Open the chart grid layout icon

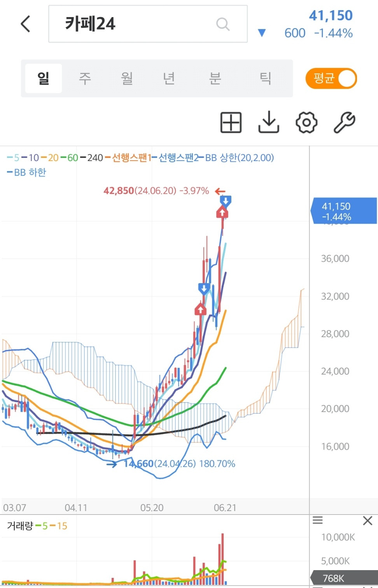pyautogui.click(x=231, y=122)
